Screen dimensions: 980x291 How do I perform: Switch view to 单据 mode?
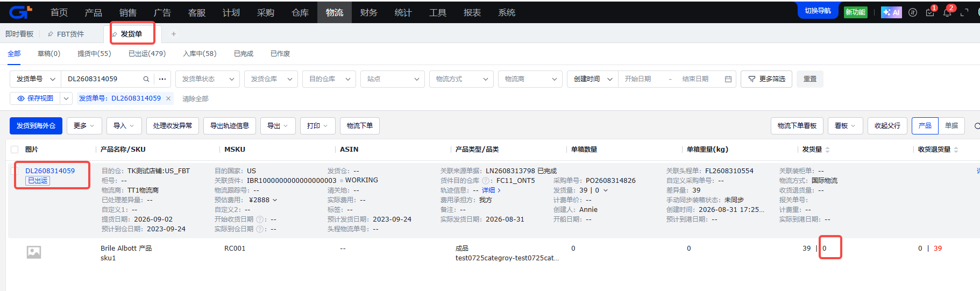pos(951,126)
